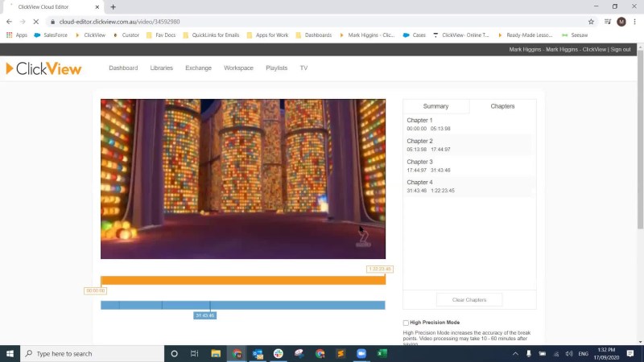Show hidden system tray icons

pyautogui.click(x=515, y=353)
